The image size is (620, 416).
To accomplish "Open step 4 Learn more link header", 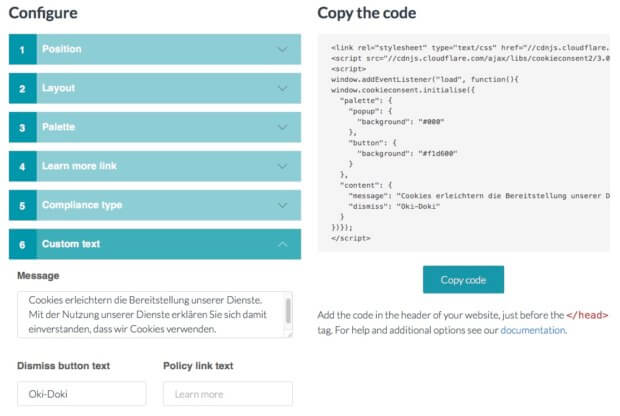I will coord(155,166).
